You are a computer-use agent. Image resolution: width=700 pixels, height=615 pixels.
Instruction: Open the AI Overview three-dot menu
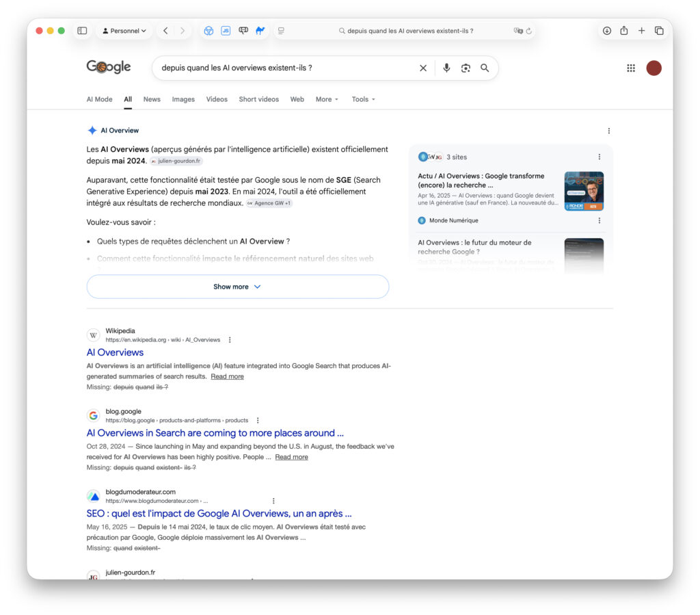tap(609, 131)
